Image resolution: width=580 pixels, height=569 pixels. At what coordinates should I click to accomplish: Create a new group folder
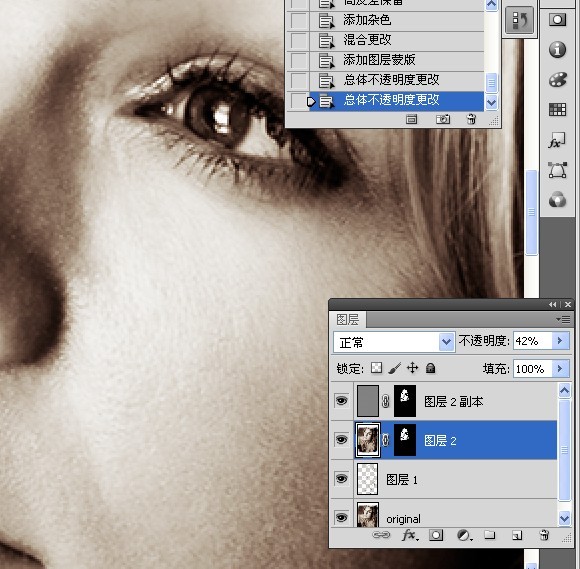click(490, 535)
